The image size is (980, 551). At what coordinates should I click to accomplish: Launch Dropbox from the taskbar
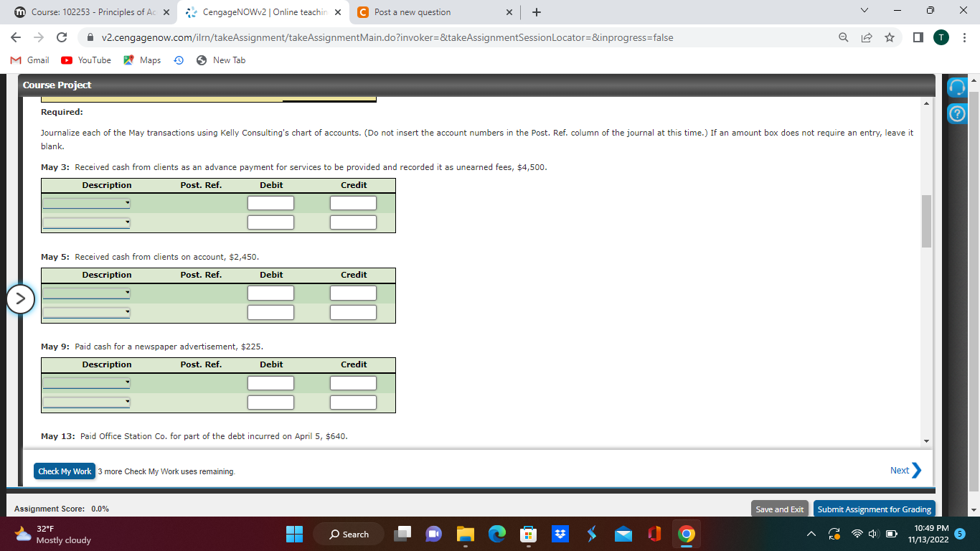pos(560,534)
